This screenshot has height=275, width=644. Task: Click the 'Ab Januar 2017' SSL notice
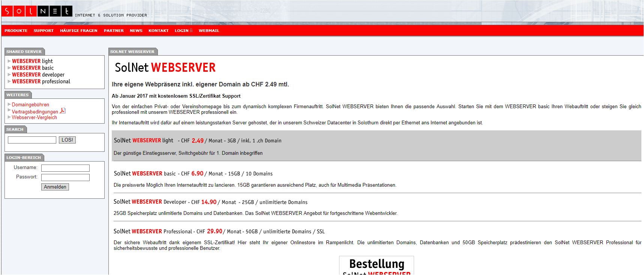176,96
